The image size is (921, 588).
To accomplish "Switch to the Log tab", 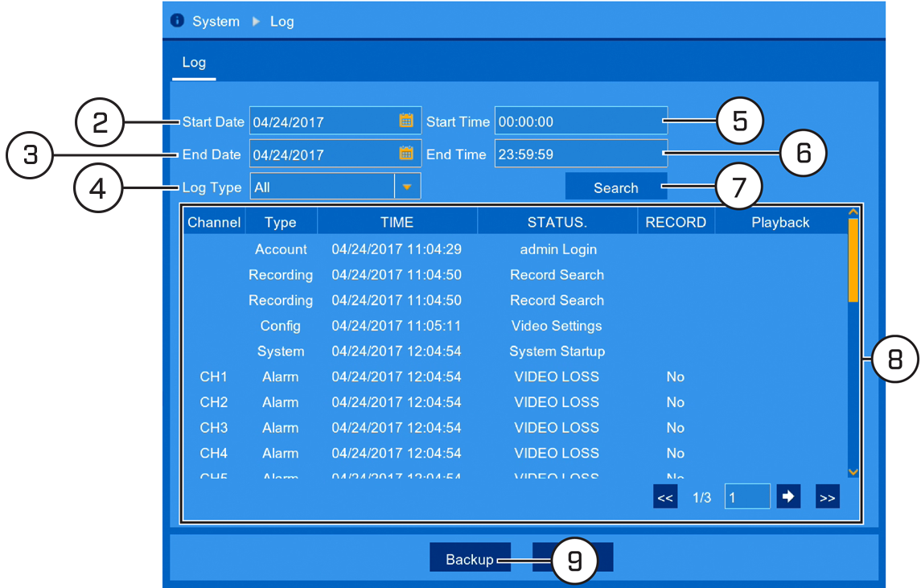I will click(194, 63).
